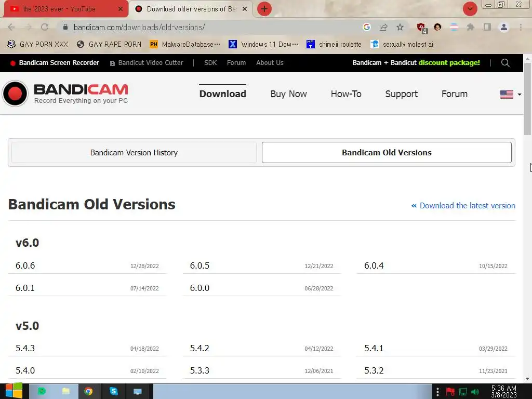532x399 pixels.
Task: Click the page scrollbar up arrow
Action: [528, 58]
